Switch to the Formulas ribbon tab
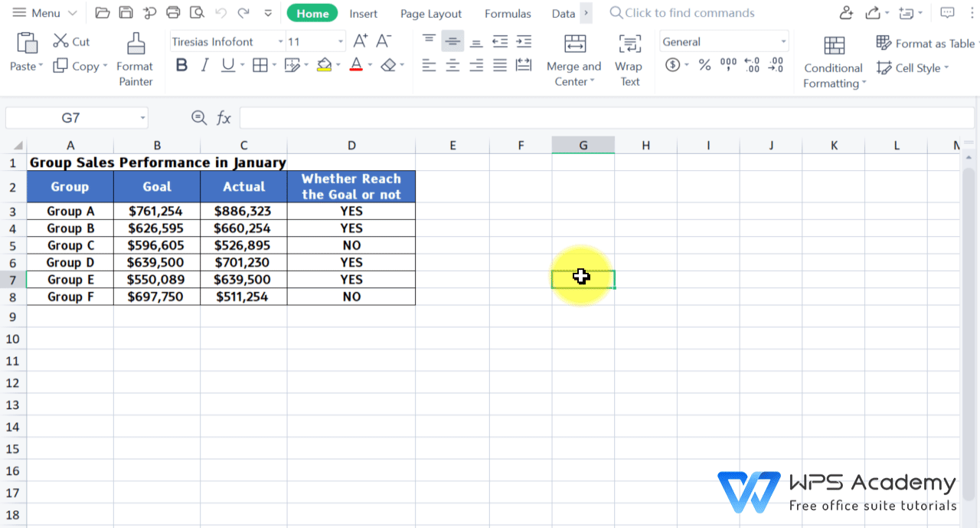The width and height of the screenshot is (980, 528). coord(508,13)
